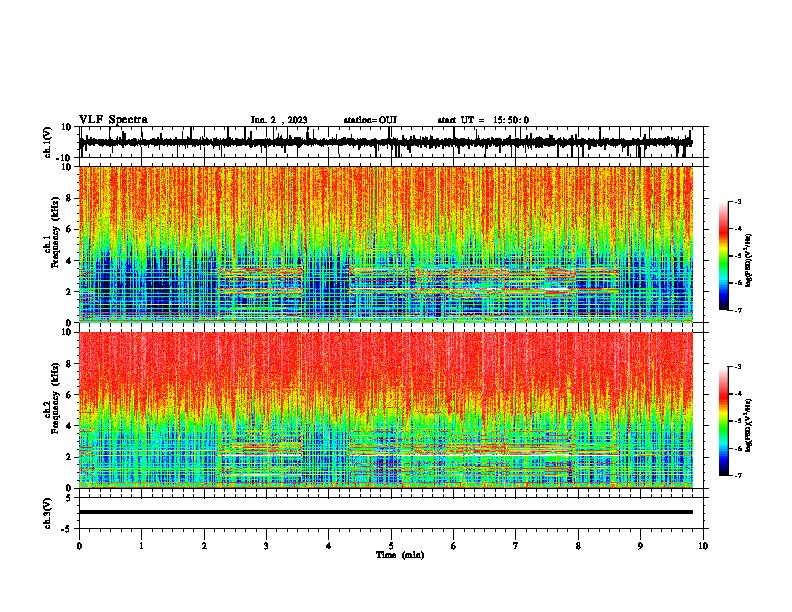Viewport: 792px width, 612px height.
Task: Click the 'ch.1(V)' waveform axis label
Action: coord(48,142)
